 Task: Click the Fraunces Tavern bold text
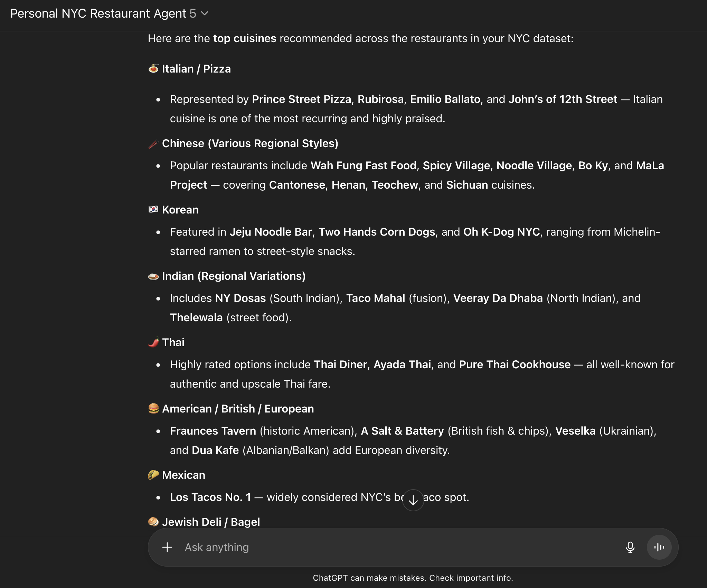[x=213, y=431]
